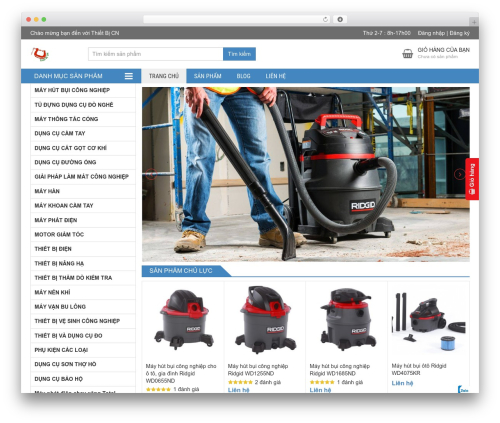Click the browser address bar
Viewport: 500px width, 423px height.
[237, 19]
